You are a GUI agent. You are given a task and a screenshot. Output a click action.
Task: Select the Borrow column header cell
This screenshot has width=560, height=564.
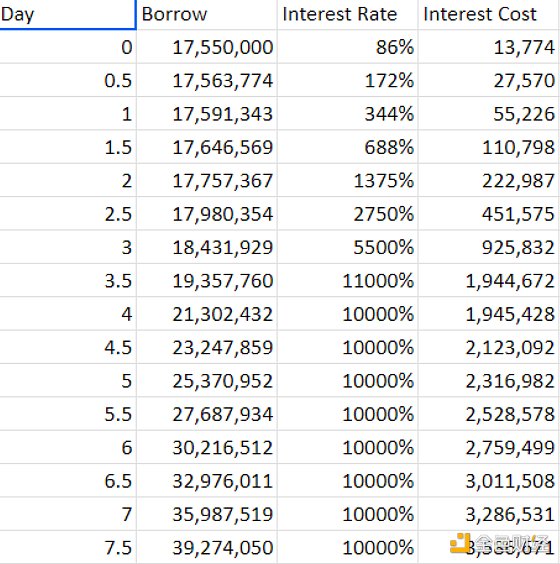206,14
